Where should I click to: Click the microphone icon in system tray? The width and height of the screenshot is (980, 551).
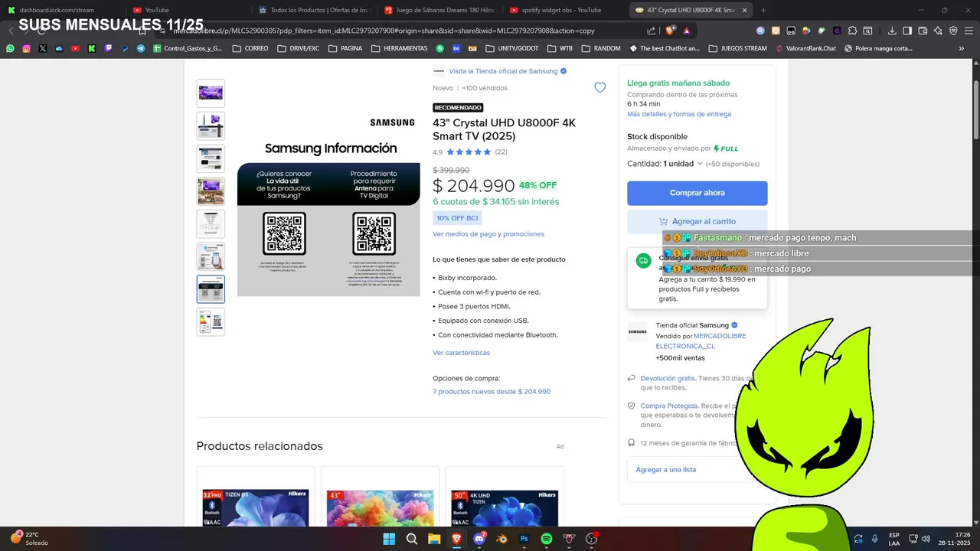coord(874,539)
